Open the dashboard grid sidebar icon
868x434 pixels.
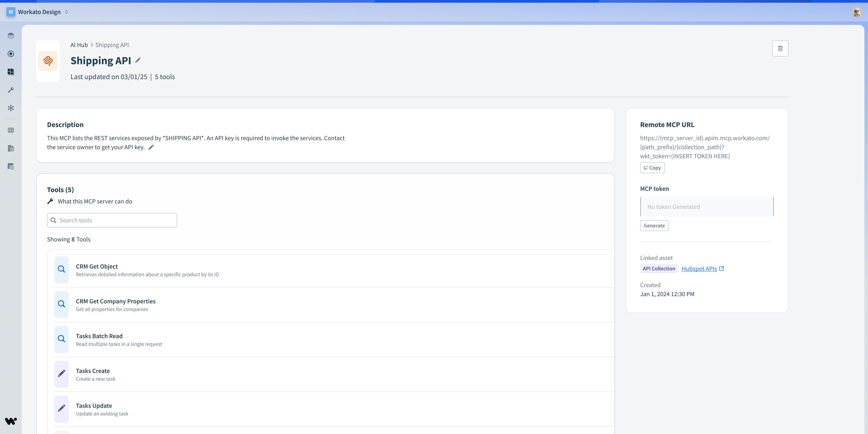[11, 72]
